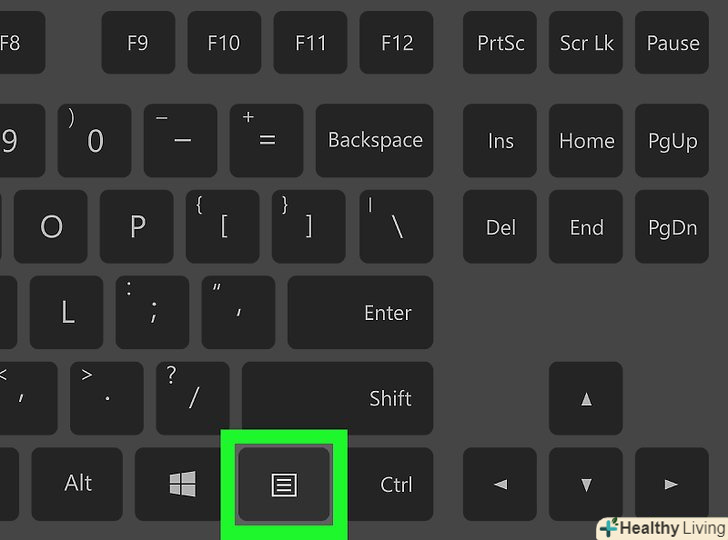Click the Backspace key
Image resolution: width=728 pixels, height=540 pixels.
[374, 140]
